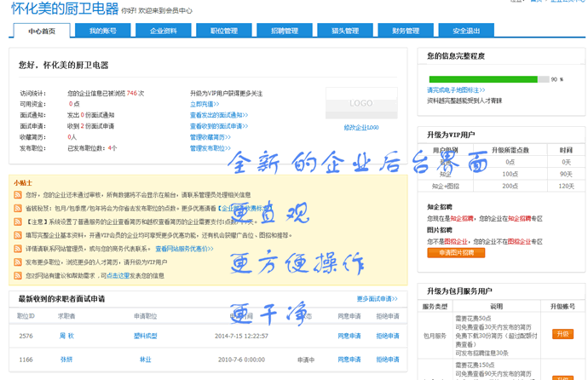588x380 pixels.
Task: Click the 安全退出 logout tab
Action: click(x=466, y=31)
